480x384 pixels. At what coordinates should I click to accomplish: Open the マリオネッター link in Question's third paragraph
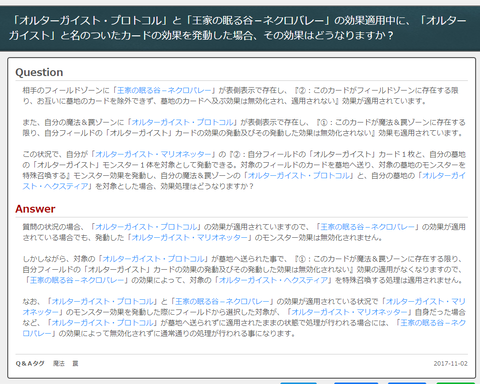pyautogui.click(x=153, y=154)
